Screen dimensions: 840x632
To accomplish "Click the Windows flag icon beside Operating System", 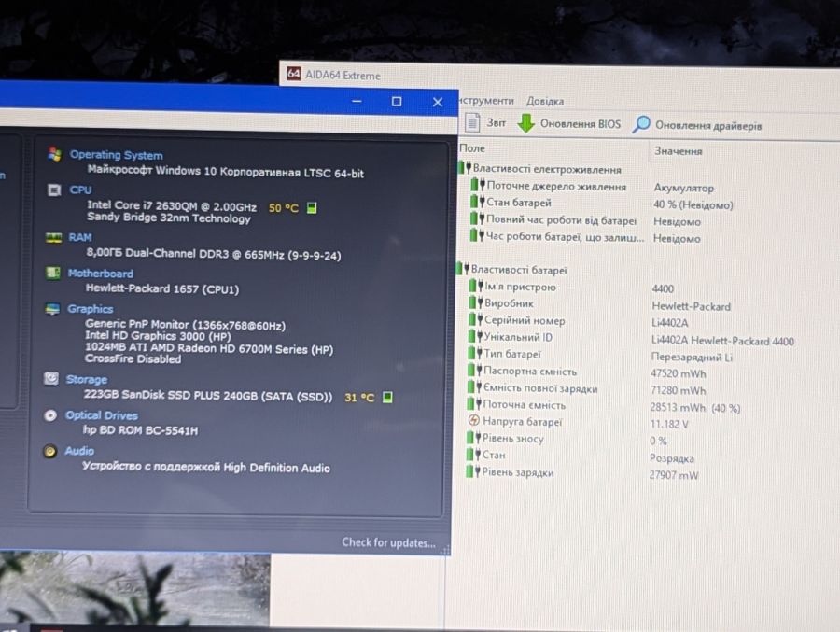I will [55, 154].
